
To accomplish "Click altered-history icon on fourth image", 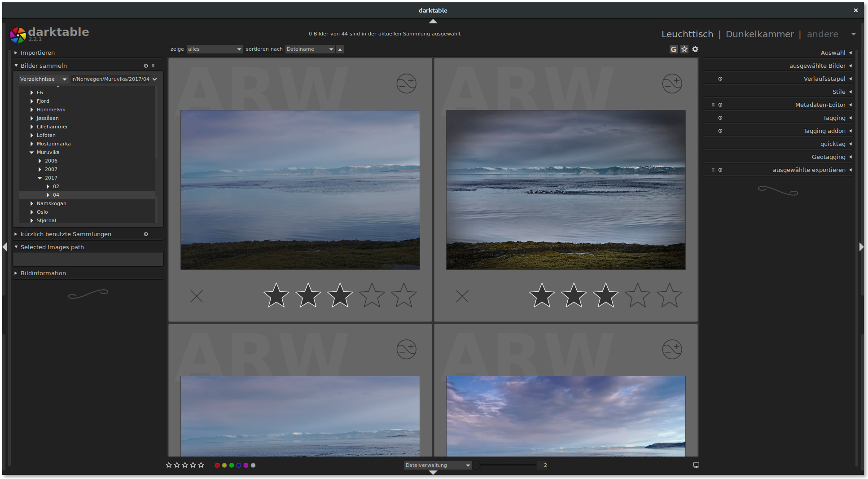I will pos(672,349).
